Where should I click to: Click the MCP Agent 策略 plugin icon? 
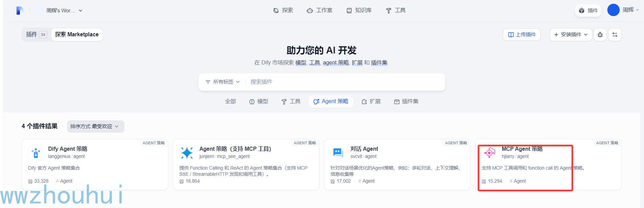pos(489,153)
